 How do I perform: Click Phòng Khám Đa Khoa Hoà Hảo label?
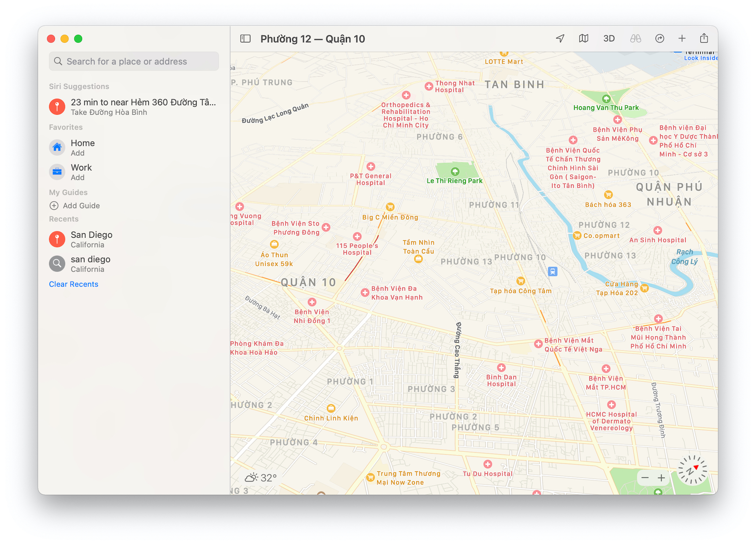tap(257, 348)
